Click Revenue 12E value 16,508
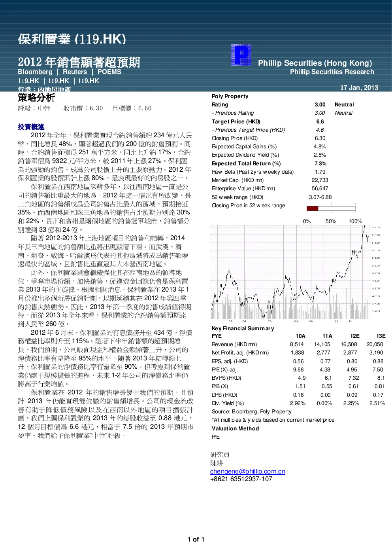Screen dimensions: 392x555 point(349,344)
